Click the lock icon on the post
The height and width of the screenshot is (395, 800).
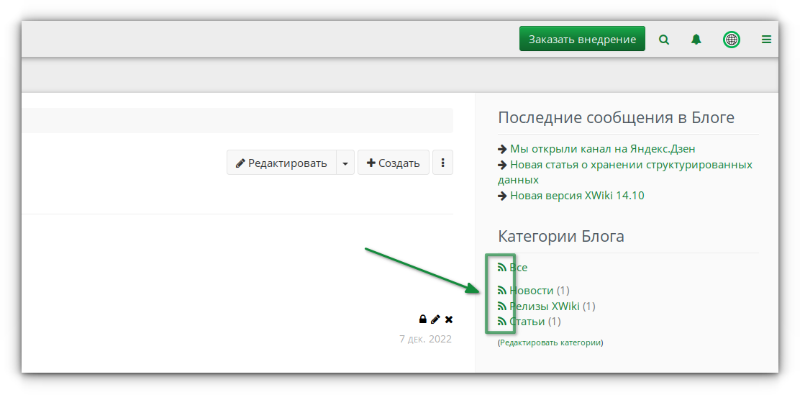(422, 319)
